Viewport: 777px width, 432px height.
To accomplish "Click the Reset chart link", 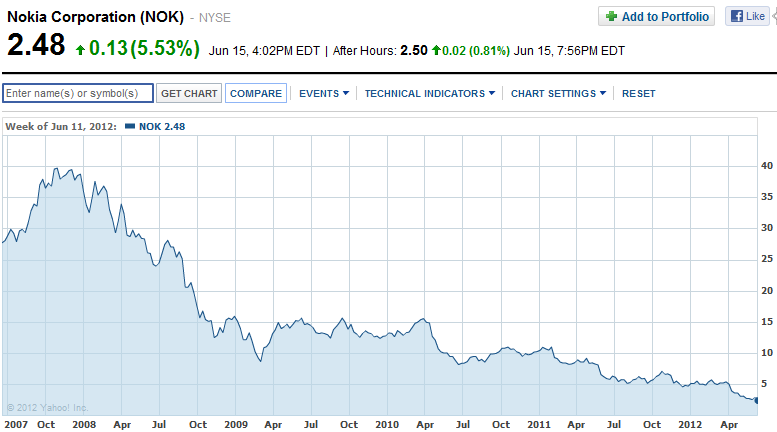I will pyautogui.click(x=638, y=94).
